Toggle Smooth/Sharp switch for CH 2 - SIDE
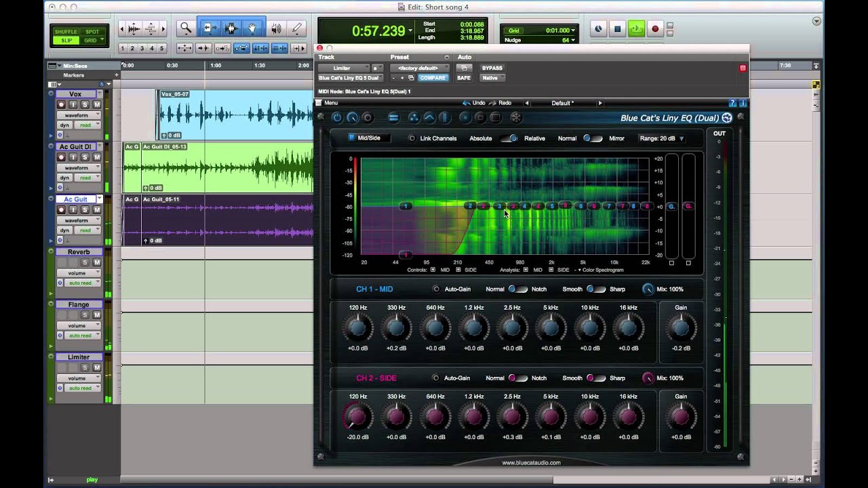This screenshot has width=868, height=488. pyautogui.click(x=596, y=378)
